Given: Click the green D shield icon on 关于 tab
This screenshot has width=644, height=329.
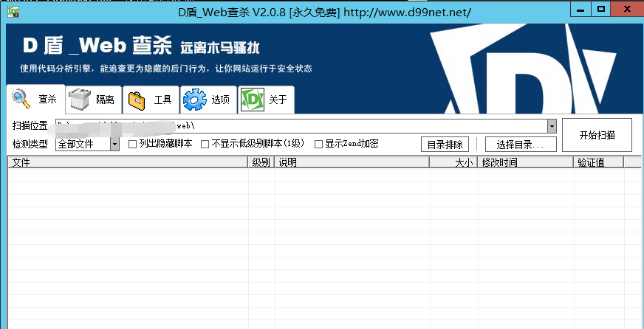Looking at the screenshot, I should (x=253, y=100).
